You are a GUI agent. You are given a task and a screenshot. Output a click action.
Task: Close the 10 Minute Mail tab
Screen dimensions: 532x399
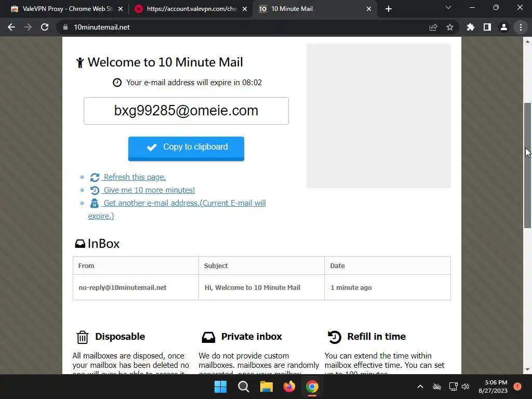pyautogui.click(x=369, y=9)
